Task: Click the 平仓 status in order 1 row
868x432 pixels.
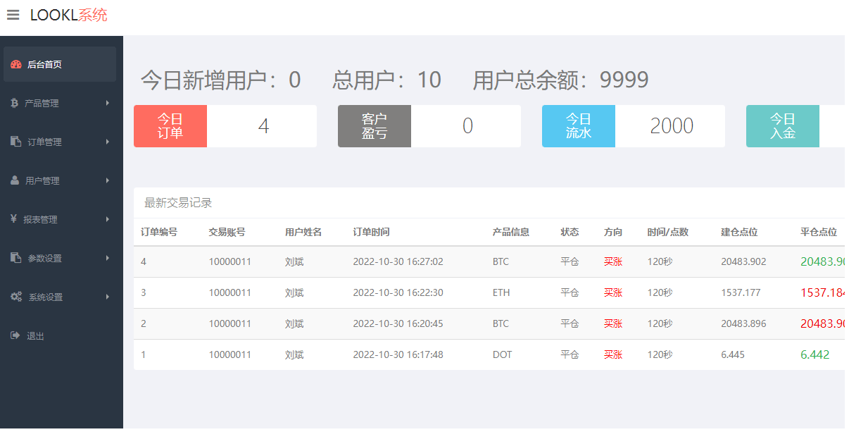Action: coord(570,354)
